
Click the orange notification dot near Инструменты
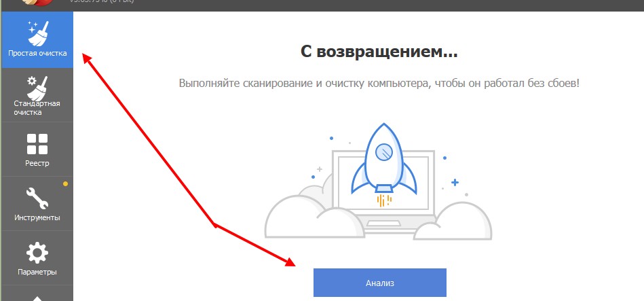65,184
